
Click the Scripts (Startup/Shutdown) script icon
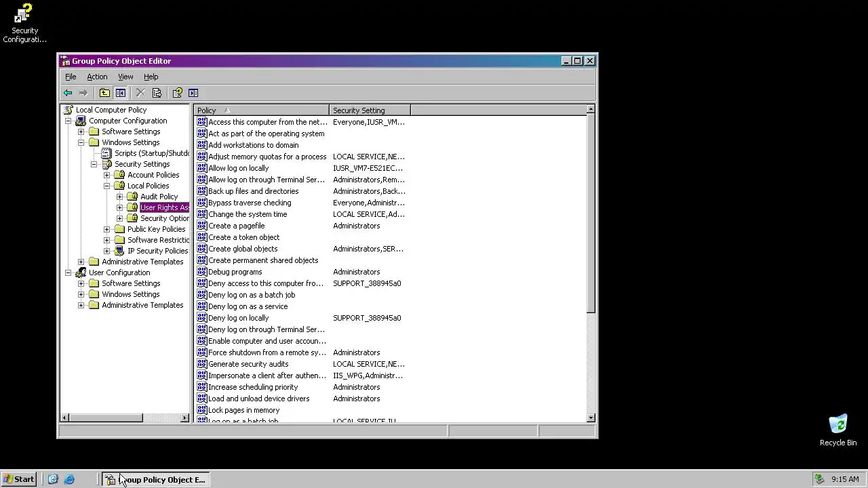(106, 153)
